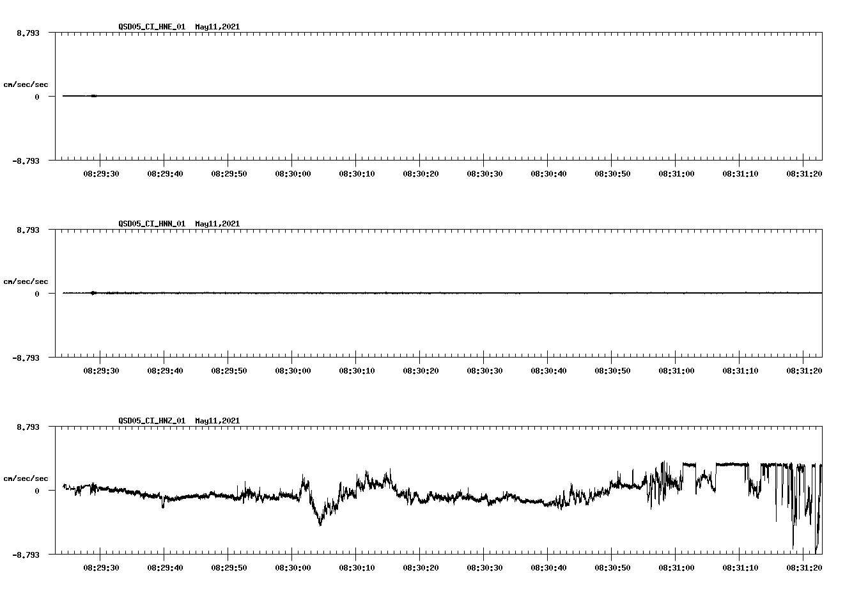This screenshot has height=591, width=868.
Task: Click the 08:30:00 tick label on middle plot
Action: click(293, 368)
